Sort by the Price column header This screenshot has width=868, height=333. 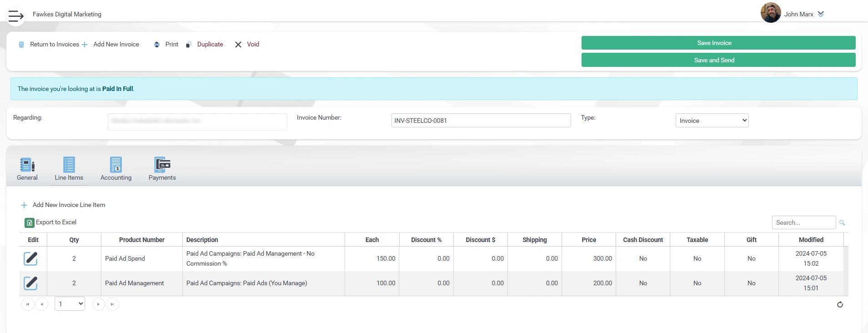(x=589, y=240)
